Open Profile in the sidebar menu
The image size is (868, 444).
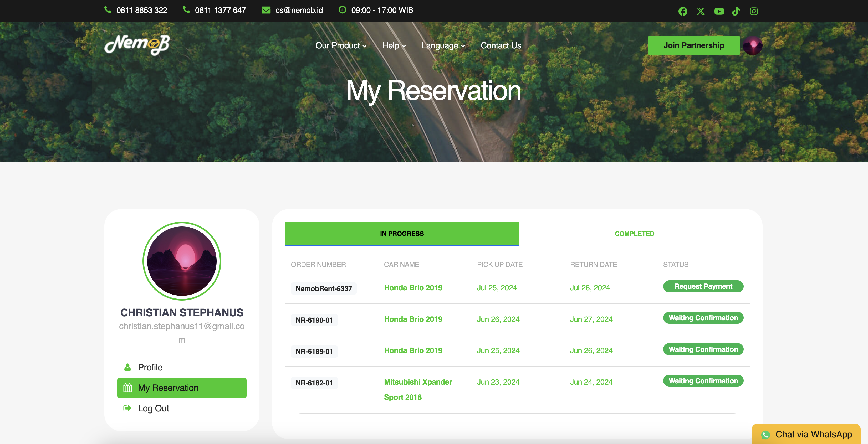150,367
